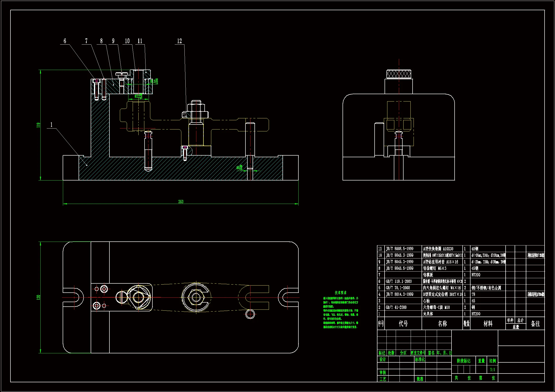Viewport: 555px width, 392px height.
Task: Click the 名称 column header
Action: pyautogui.click(x=442, y=324)
